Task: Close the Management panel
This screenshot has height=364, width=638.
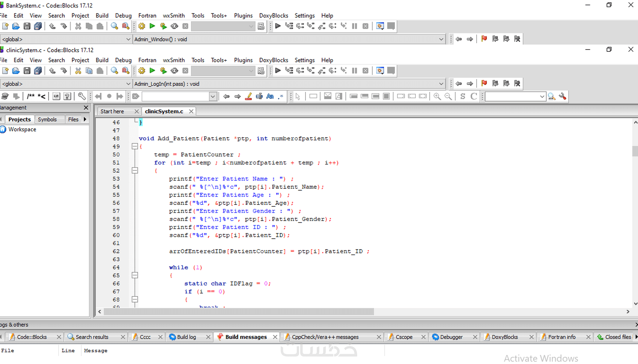Action: click(x=86, y=108)
